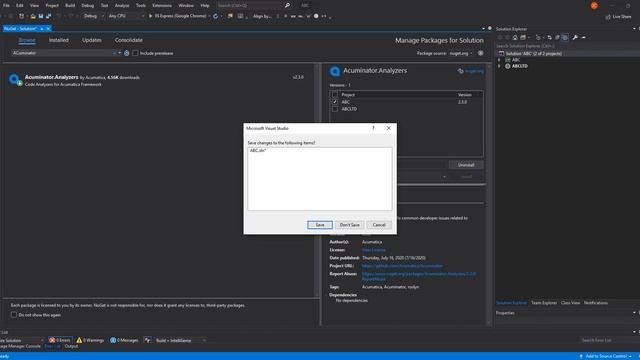This screenshot has height=360, width=640.
Task: Click the Switch Views icon in Solution Explorer
Action: tap(523, 38)
